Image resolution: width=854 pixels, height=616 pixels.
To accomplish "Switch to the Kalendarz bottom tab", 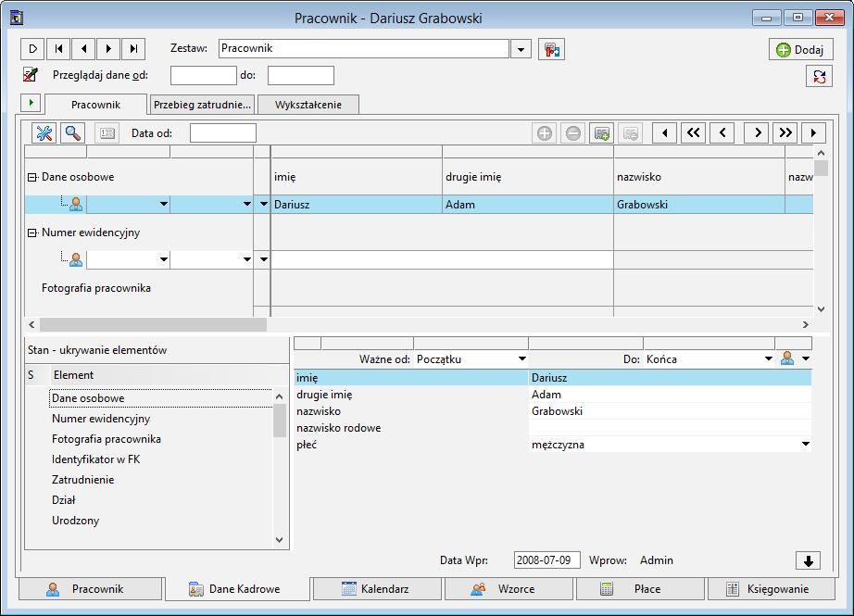I will pyautogui.click(x=376, y=589).
